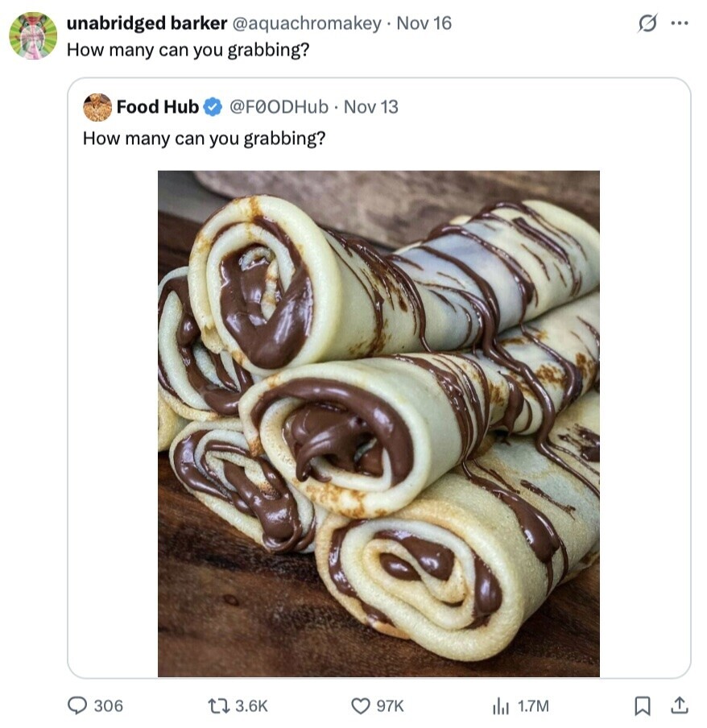The image size is (707, 728).
Task: Open the chocolate crepes photo
Action: click(x=378, y=423)
